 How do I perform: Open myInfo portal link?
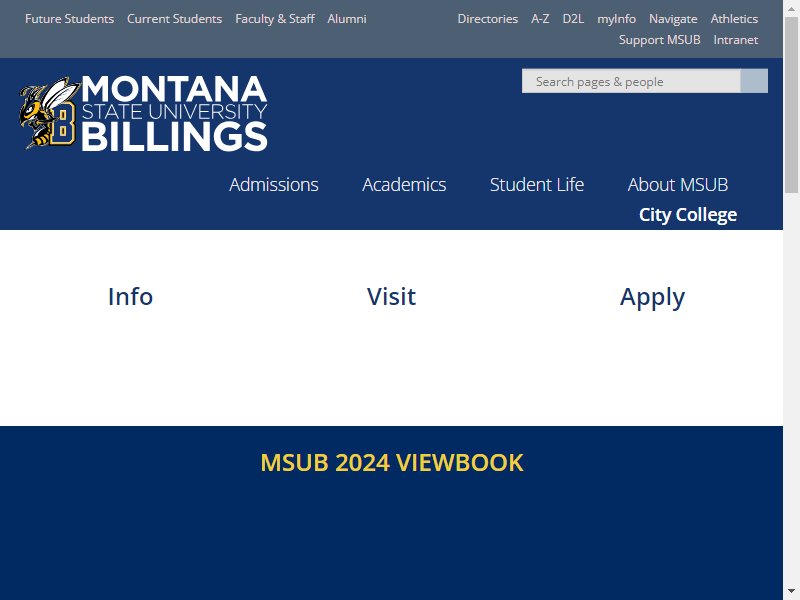[x=616, y=19]
